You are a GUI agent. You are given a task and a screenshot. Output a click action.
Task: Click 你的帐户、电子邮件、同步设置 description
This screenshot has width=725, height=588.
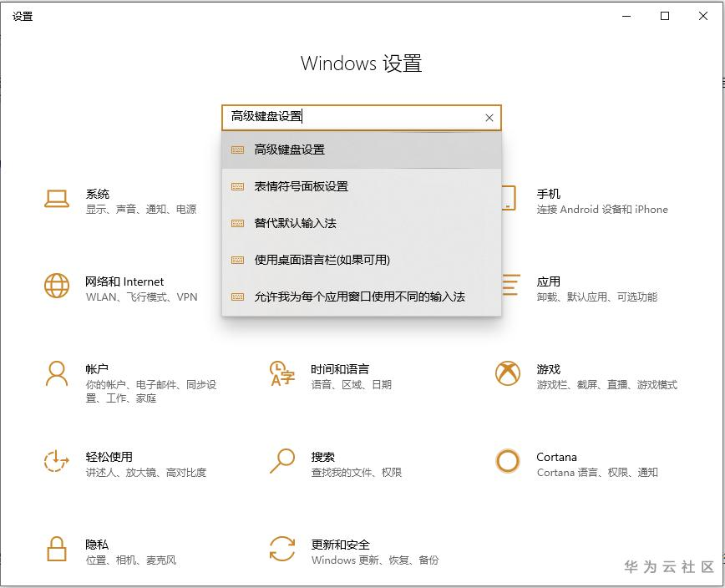[x=151, y=391]
